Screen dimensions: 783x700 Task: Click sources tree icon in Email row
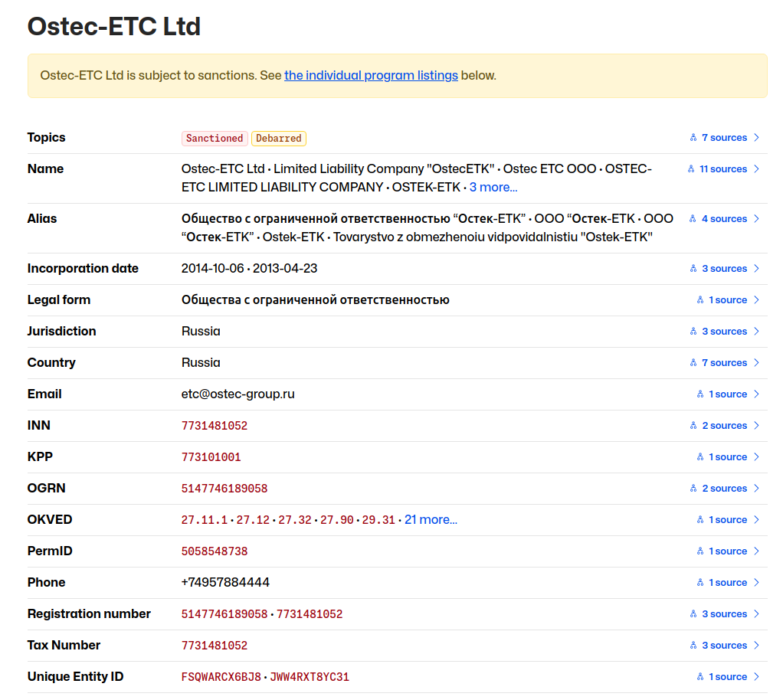700,394
